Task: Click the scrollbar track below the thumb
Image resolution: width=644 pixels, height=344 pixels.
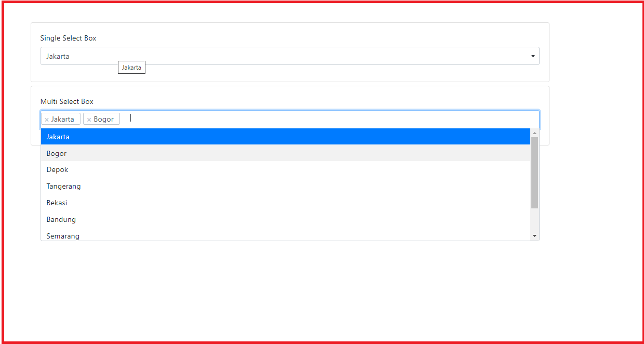Action: [x=534, y=220]
